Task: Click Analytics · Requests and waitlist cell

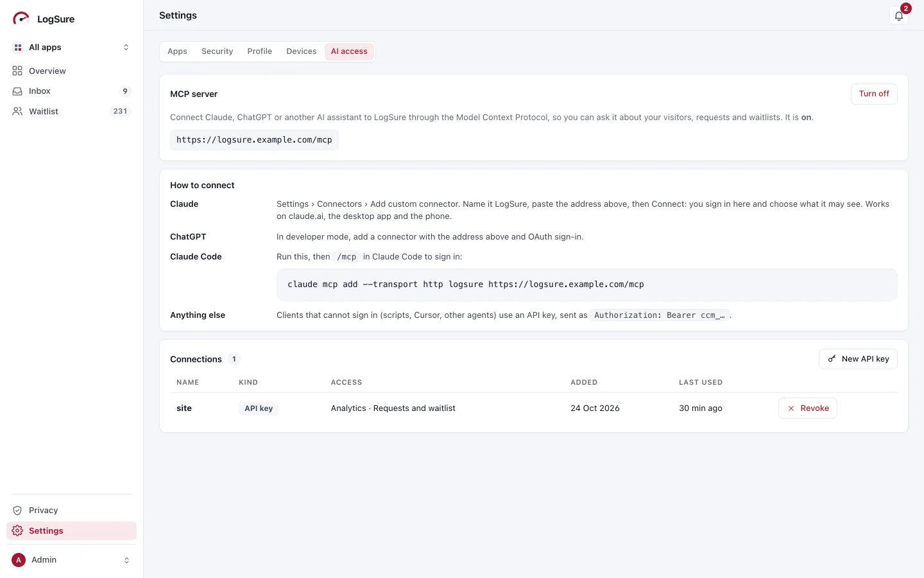Action: pos(393,408)
